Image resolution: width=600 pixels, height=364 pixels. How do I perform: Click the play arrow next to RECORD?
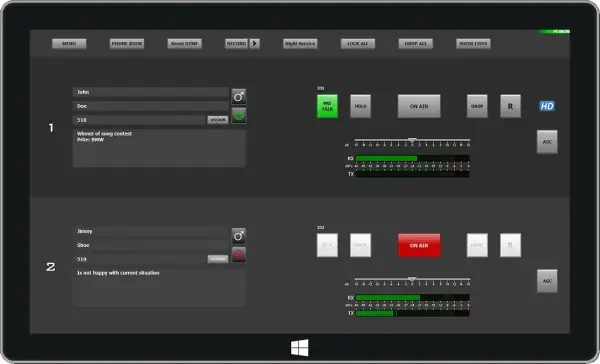(255, 44)
